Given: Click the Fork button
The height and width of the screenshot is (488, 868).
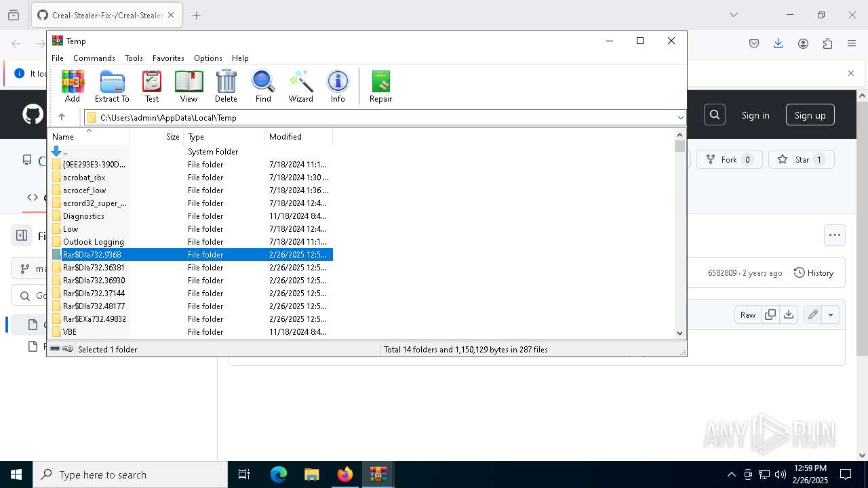Looking at the screenshot, I should pyautogui.click(x=730, y=160).
